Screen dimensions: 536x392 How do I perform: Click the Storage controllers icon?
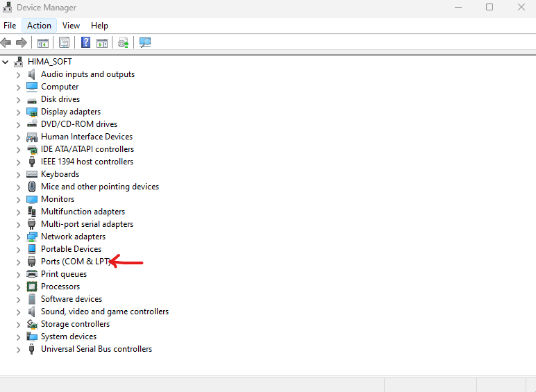click(x=32, y=324)
